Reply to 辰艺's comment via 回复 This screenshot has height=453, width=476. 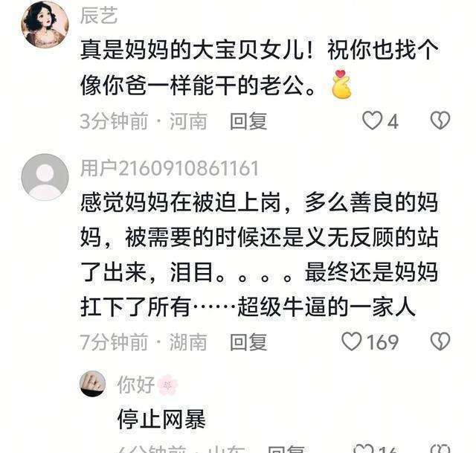coord(248,121)
